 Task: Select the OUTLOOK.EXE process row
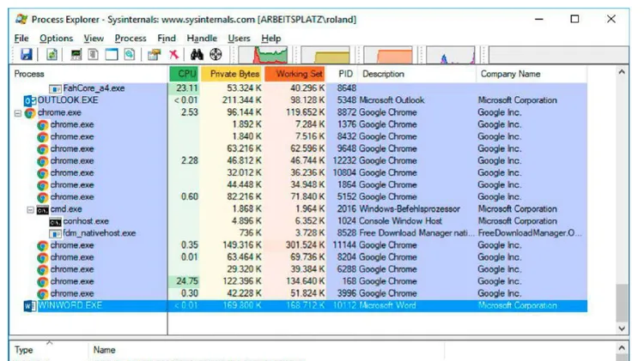coord(298,100)
